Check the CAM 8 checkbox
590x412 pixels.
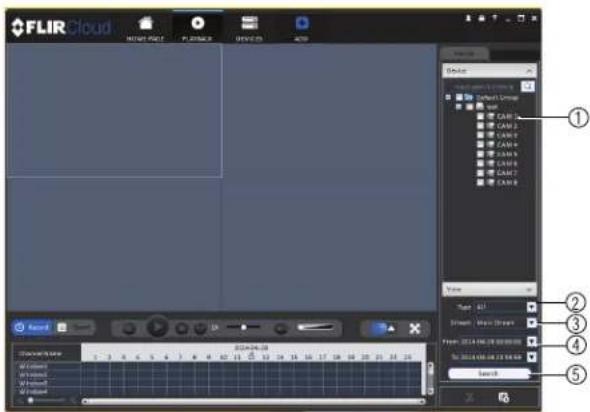coord(480,182)
